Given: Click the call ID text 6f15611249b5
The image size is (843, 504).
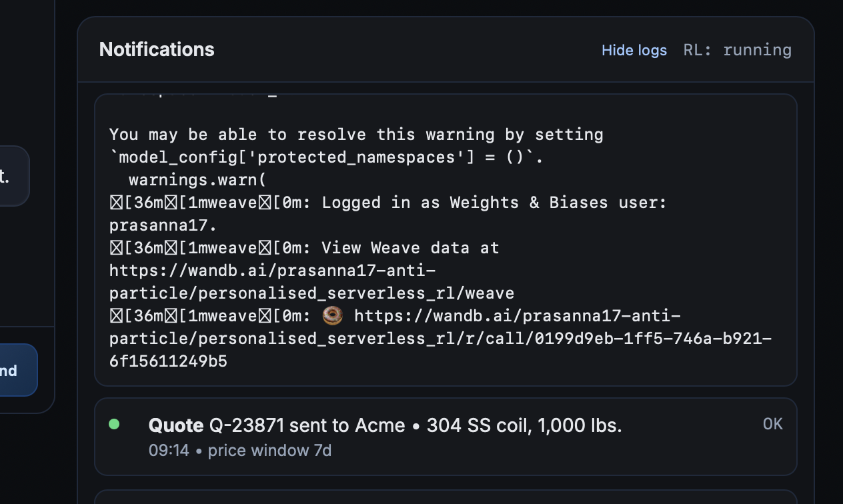Looking at the screenshot, I should pyautogui.click(x=168, y=361).
